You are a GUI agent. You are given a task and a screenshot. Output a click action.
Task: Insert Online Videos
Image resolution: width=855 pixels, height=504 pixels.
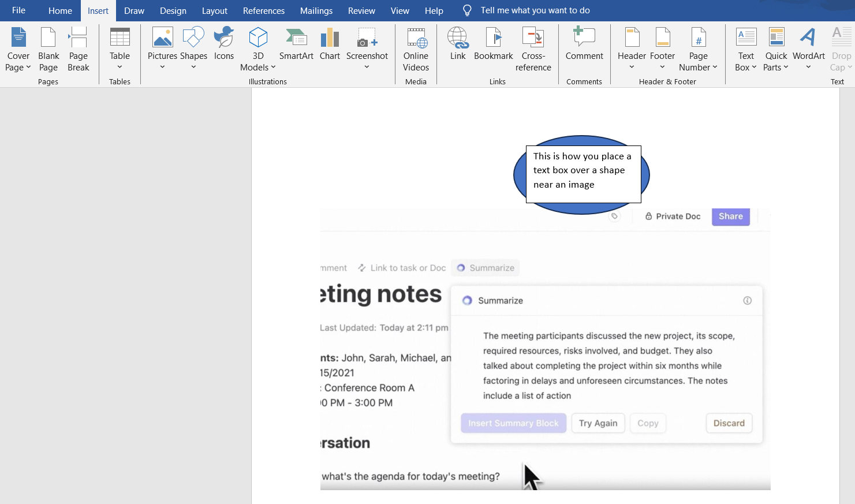click(416, 50)
